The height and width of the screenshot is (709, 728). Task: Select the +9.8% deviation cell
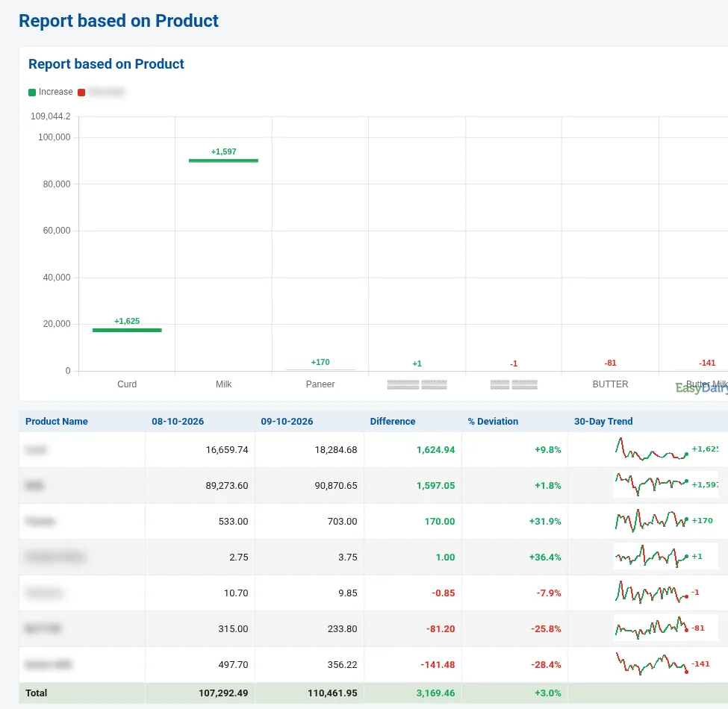click(514, 449)
